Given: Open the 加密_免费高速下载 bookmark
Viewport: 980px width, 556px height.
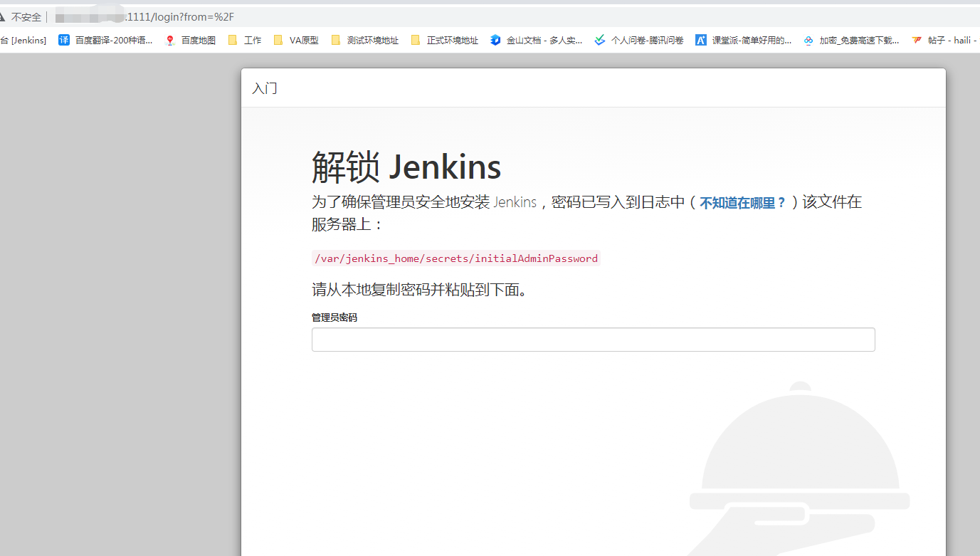Looking at the screenshot, I should 851,41.
